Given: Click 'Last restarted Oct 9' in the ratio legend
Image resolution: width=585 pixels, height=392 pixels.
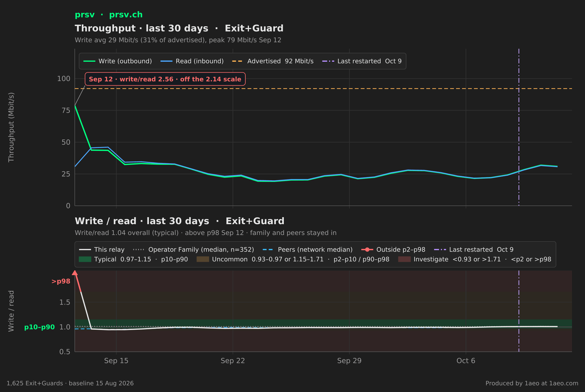Looking at the screenshot, I should click(x=481, y=250).
